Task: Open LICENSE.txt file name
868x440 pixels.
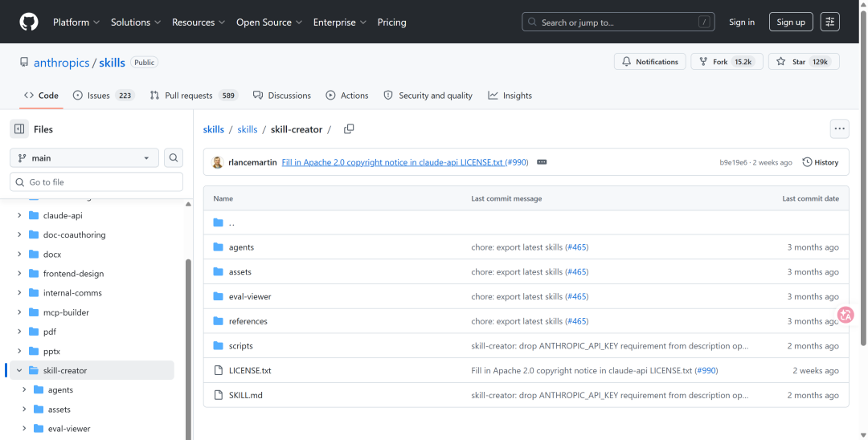Action: click(x=250, y=370)
